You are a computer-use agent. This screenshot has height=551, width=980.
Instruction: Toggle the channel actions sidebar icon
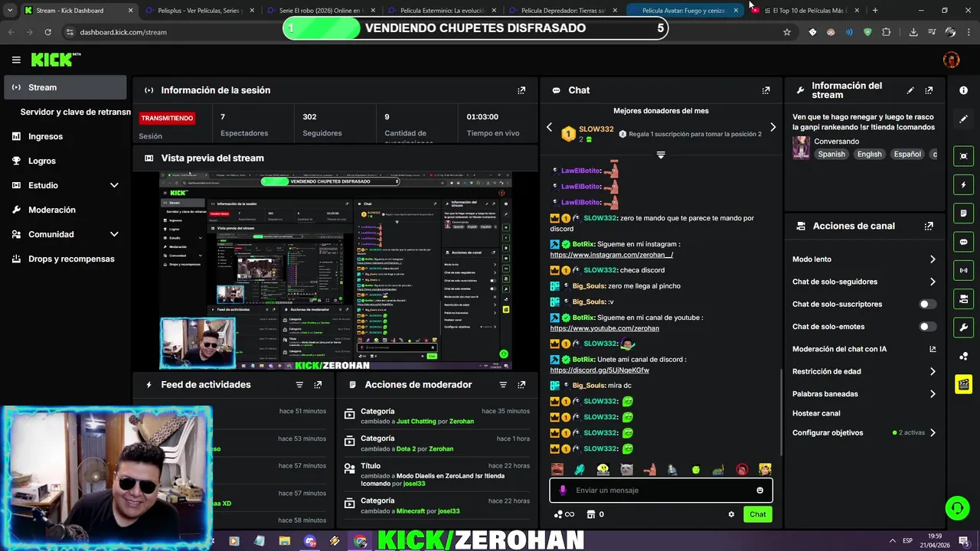(x=963, y=298)
